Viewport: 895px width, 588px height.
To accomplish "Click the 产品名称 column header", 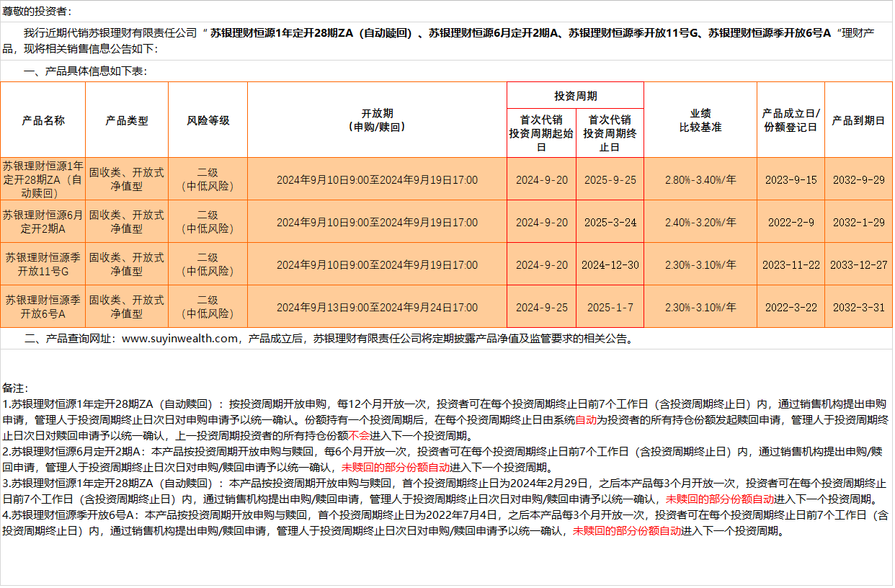I will click(43, 120).
